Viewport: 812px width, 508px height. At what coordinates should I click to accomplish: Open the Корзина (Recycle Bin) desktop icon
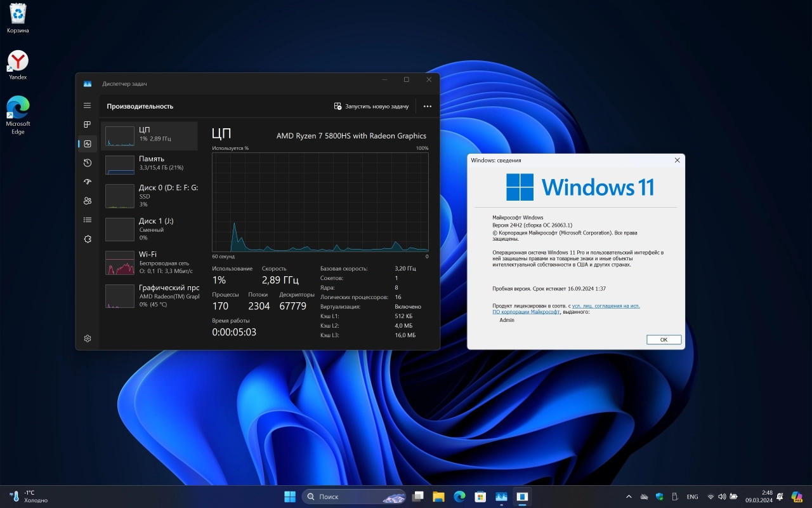(x=18, y=18)
